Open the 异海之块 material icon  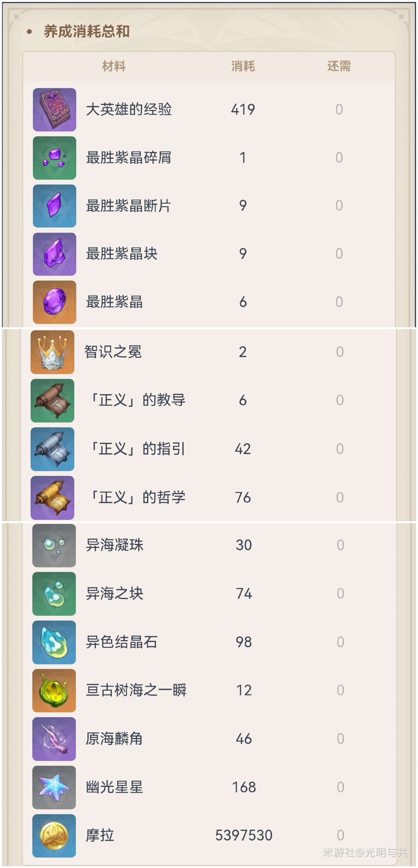point(54,594)
